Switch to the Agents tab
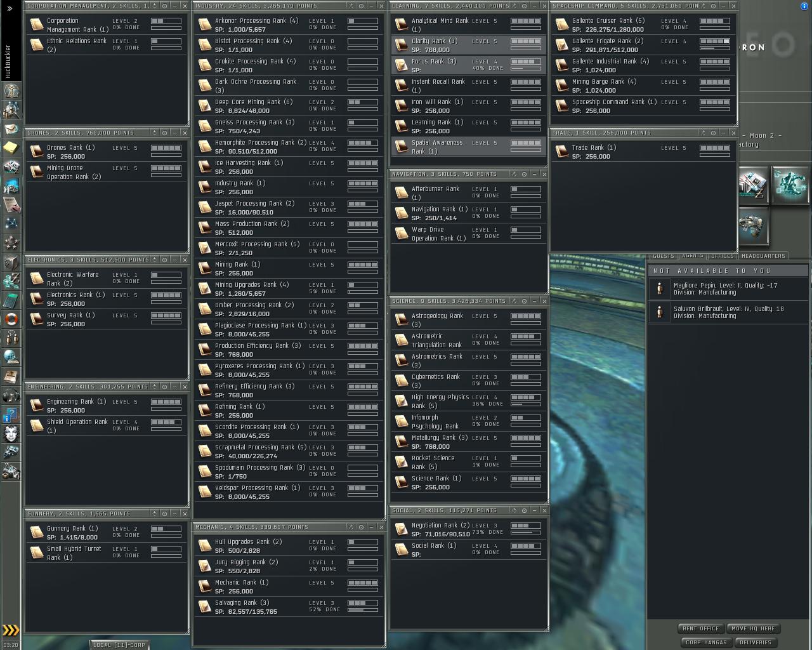The height and width of the screenshot is (650, 812). coord(693,256)
